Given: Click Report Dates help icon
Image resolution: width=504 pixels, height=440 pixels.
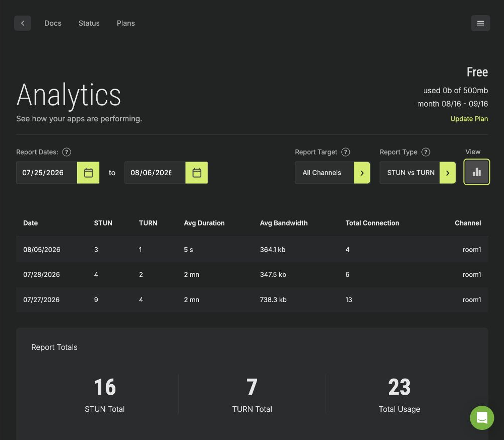Looking at the screenshot, I should tap(67, 152).
